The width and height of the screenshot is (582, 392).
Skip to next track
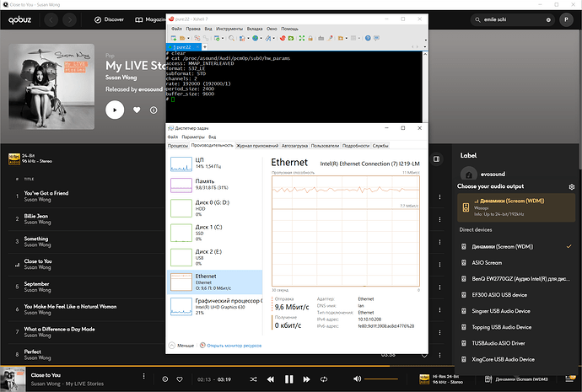pos(306,379)
